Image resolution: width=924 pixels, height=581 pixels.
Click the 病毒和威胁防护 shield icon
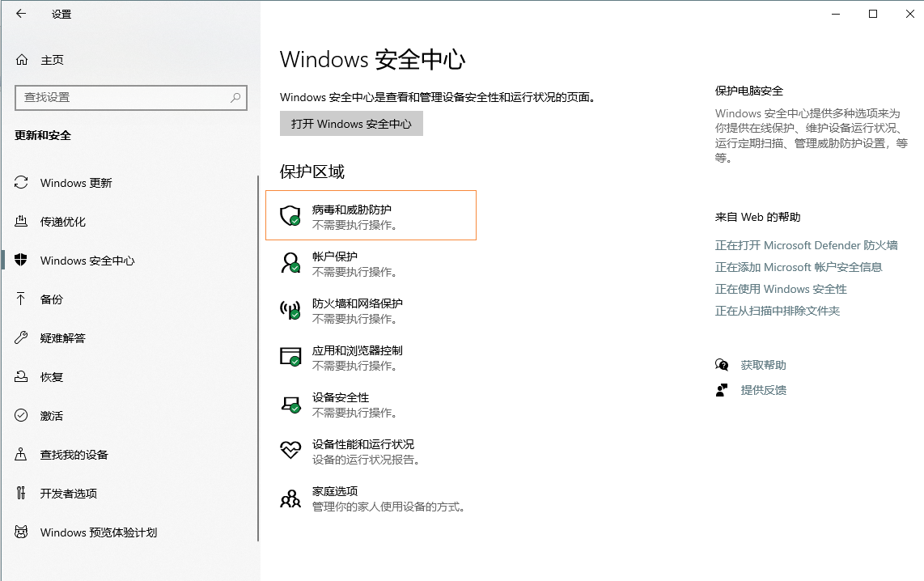point(290,216)
